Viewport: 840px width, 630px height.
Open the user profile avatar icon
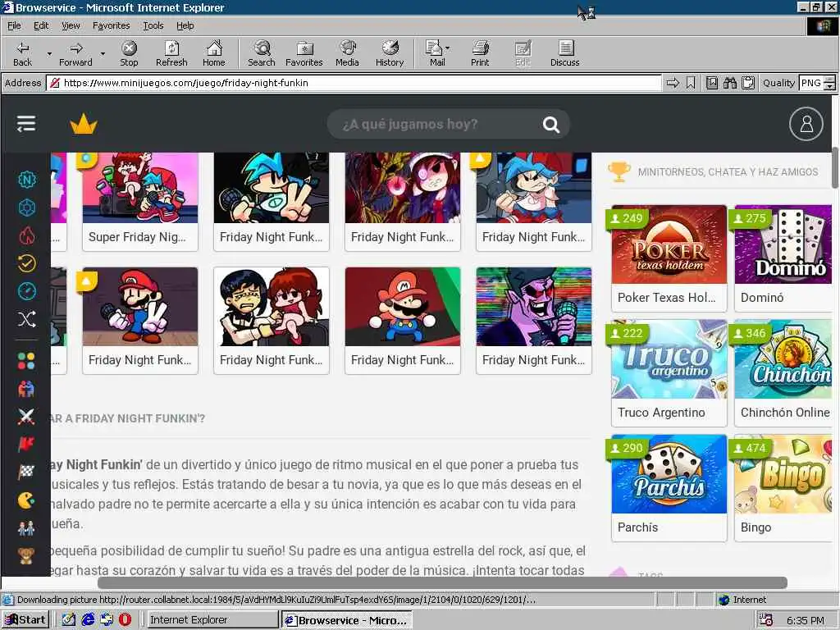coord(806,125)
